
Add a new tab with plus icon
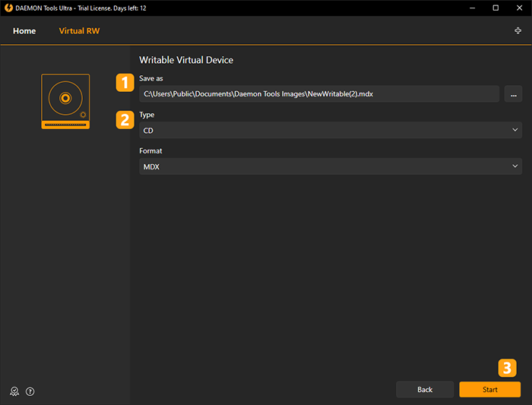click(x=518, y=31)
